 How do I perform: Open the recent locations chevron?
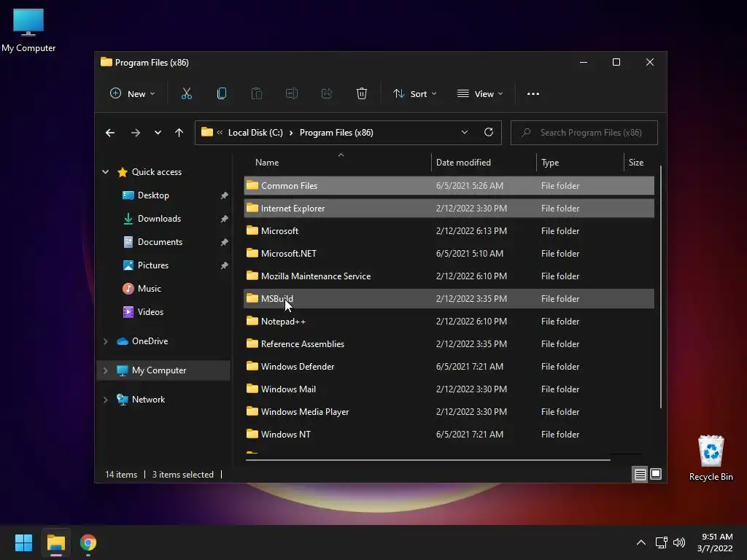[158, 133]
